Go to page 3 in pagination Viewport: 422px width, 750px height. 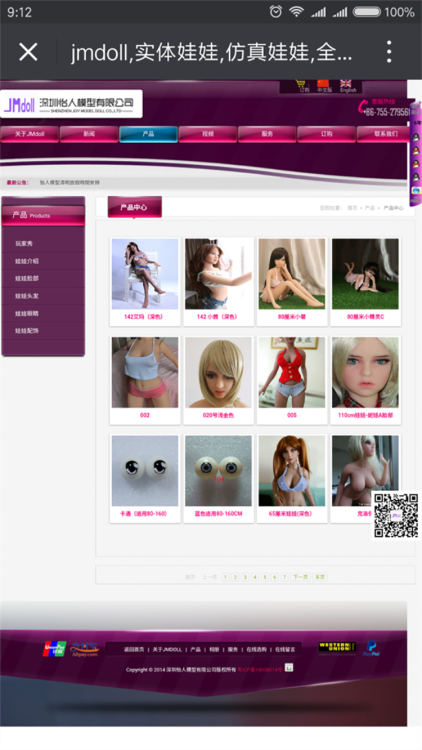point(245,577)
